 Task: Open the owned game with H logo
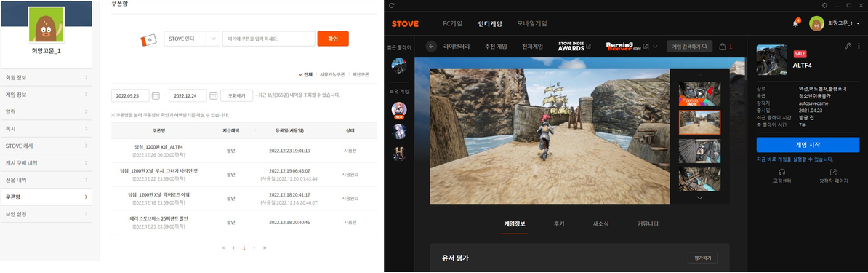(398, 153)
